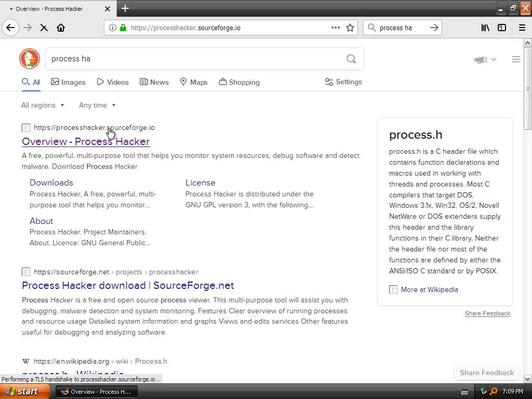Submit browser search with arrow button
The height and width of the screenshot is (399, 532).
point(434,28)
